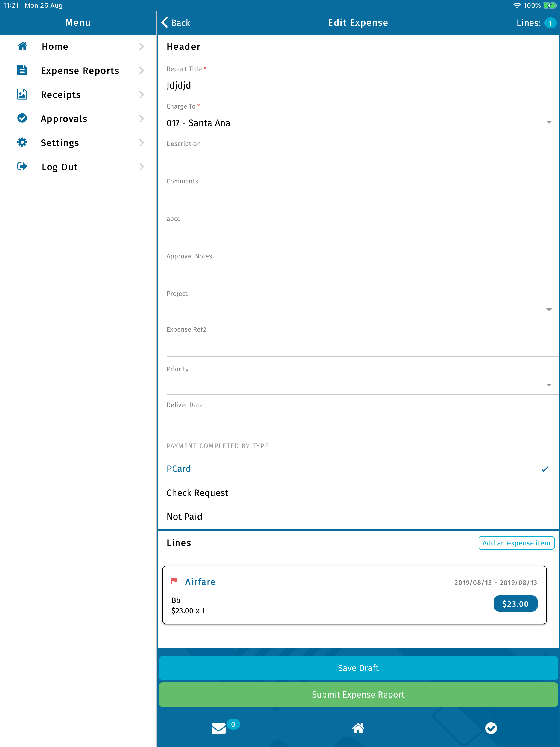Open the Priority dropdown
Image resolution: width=560 pixels, height=747 pixels.
coord(357,385)
